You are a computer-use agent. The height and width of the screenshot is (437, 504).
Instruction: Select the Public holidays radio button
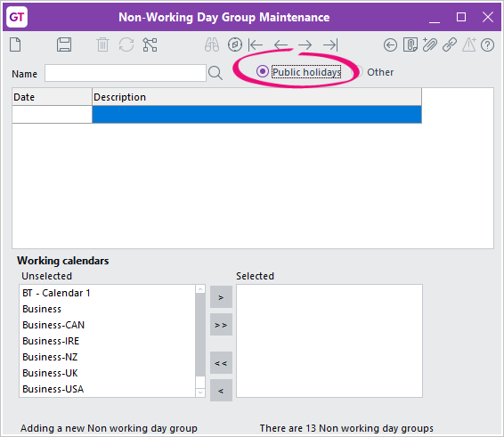click(263, 71)
